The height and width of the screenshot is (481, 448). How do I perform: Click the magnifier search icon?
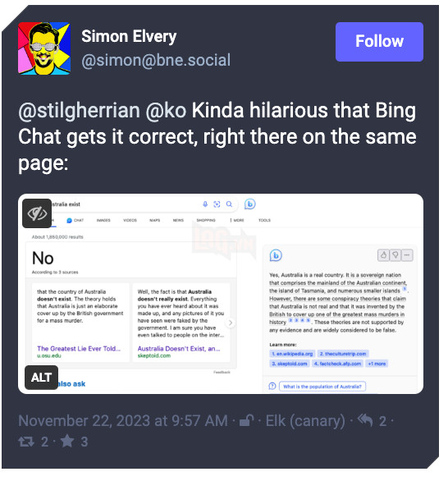[x=229, y=204]
